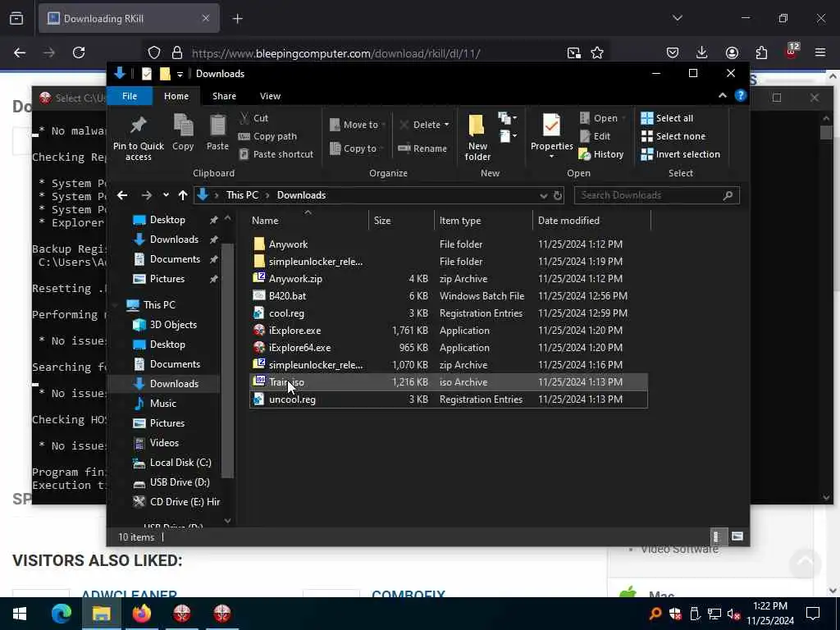Click the Up one level arrow
Screen dimensions: 840x630
coord(183,195)
